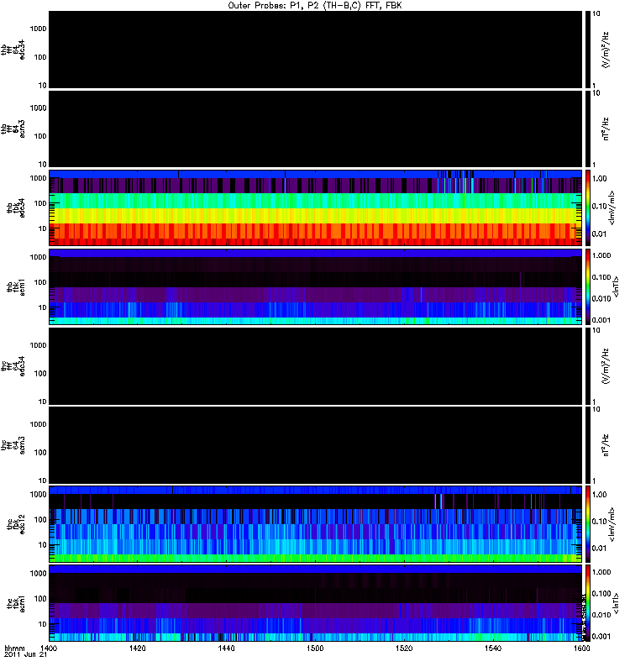Click inside the empty thc fff edc34 panel

coord(315,365)
